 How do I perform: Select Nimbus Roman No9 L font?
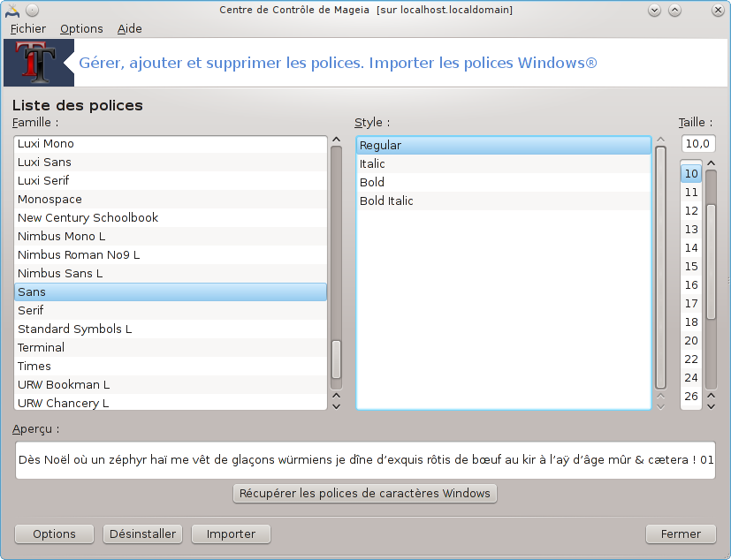171,255
